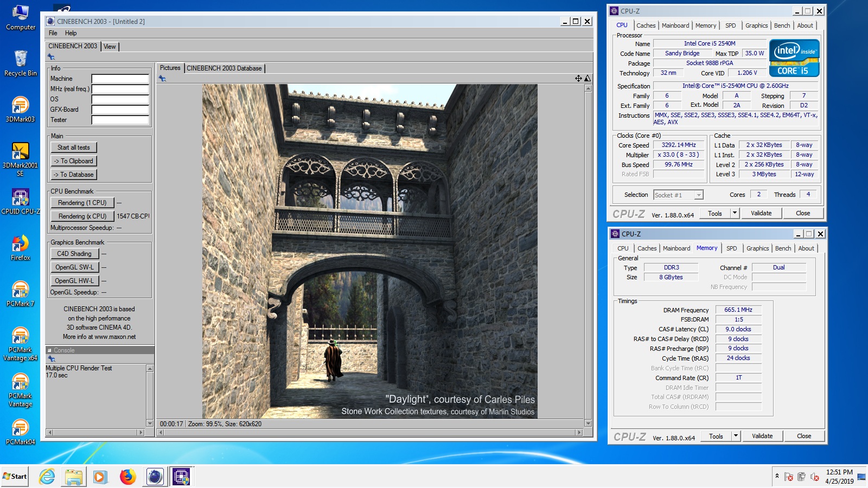
Task: Click the MHz (real freq.) input field
Action: tap(120, 89)
